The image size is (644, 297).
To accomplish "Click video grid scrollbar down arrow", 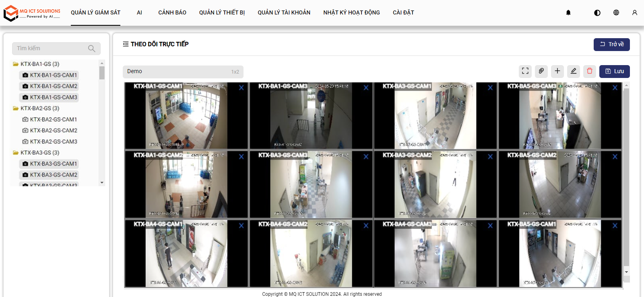I will pos(626,272).
